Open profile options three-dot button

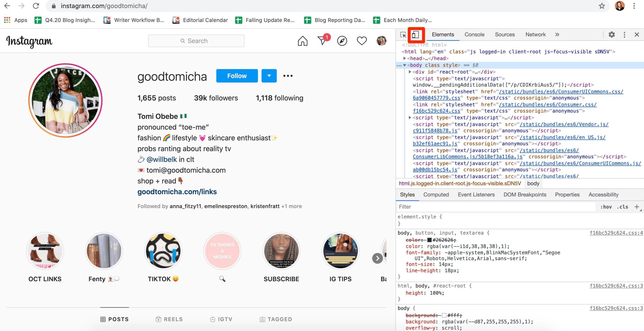[288, 76]
